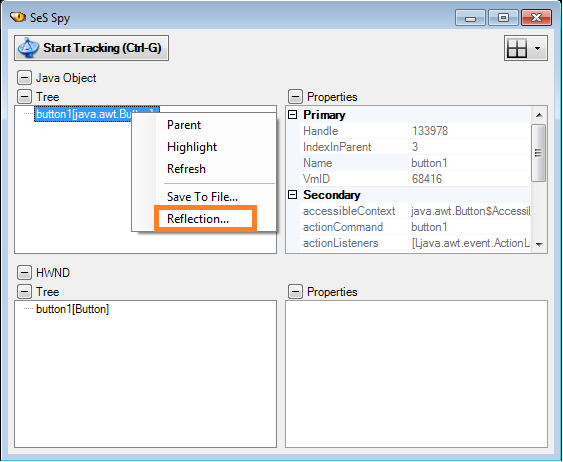Select Parent in the context menu
The width and height of the screenshot is (563, 462).
pyautogui.click(x=184, y=125)
